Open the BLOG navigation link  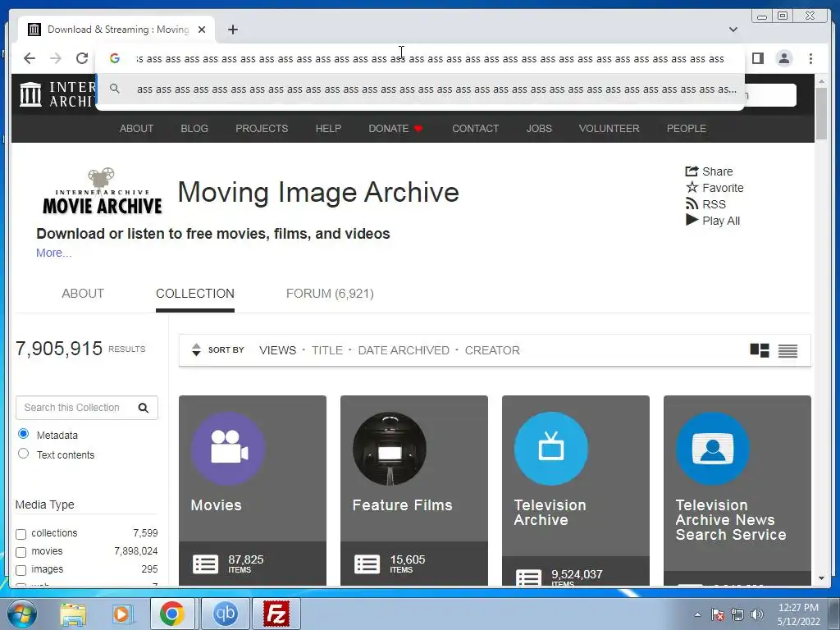[194, 129]
